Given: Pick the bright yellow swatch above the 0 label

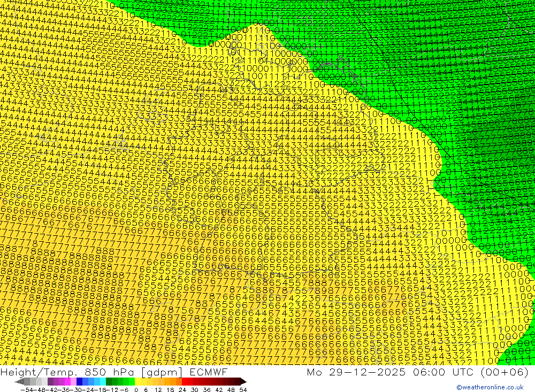Looking at the screenshot, I should (137, 382).
